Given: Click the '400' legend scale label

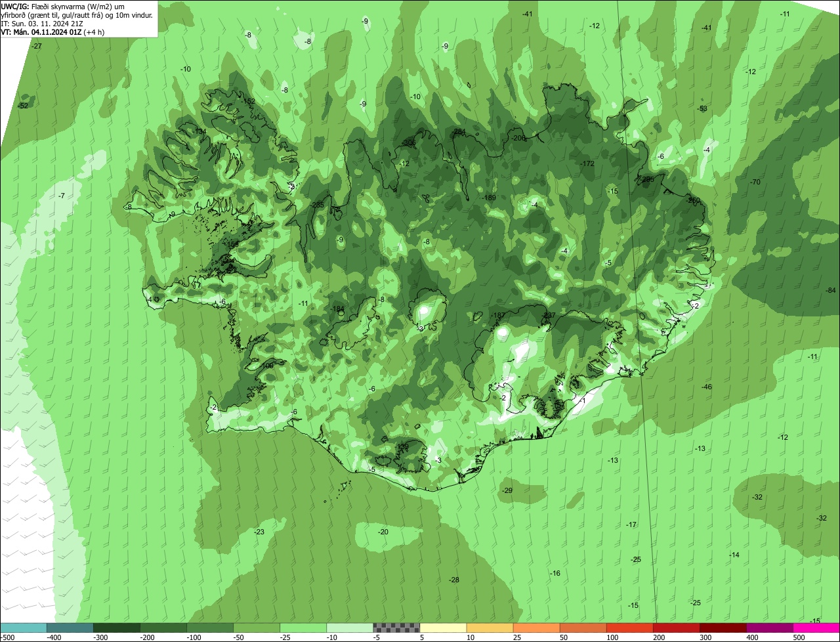Looking at the screenshot, I should pos(752,637).
